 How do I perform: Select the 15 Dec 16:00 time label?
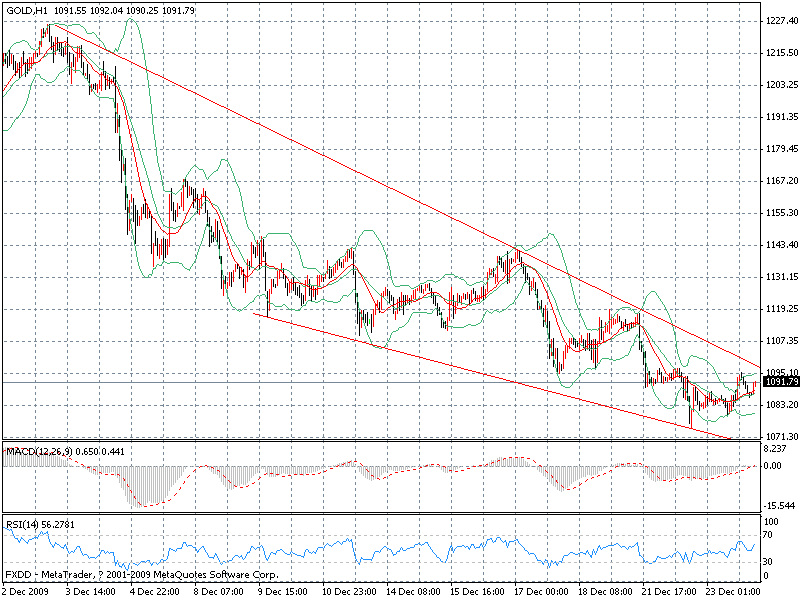pos(477,592)
